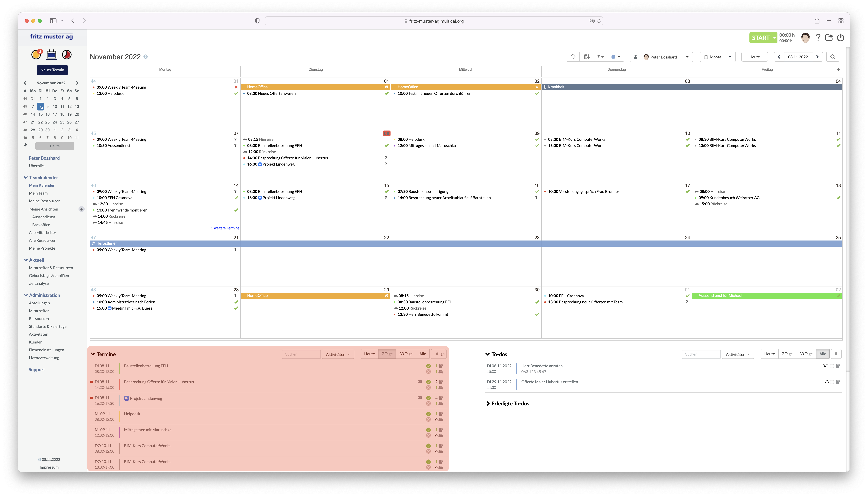Click the home view icon in calendar toolbar
The image size is (868, 496).
click(573, 57)
